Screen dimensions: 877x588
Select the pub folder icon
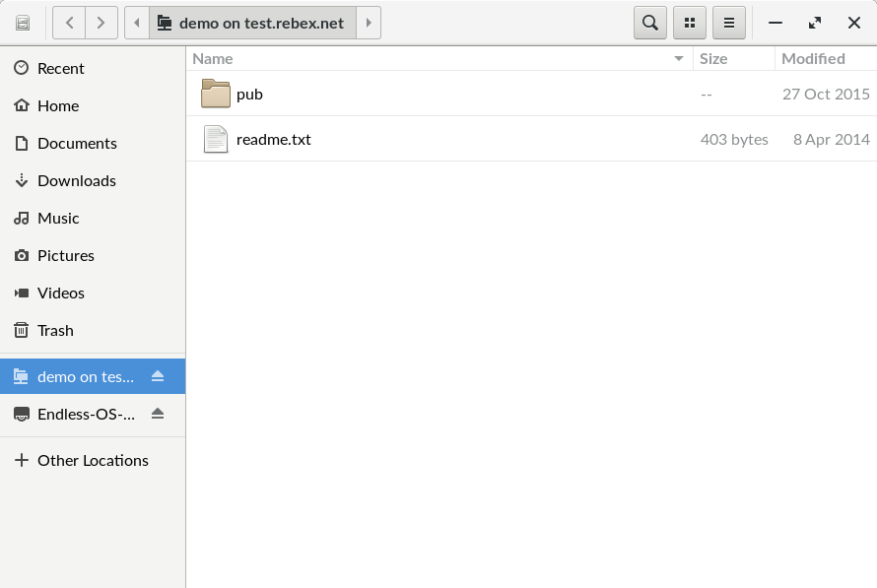[216, 94]
